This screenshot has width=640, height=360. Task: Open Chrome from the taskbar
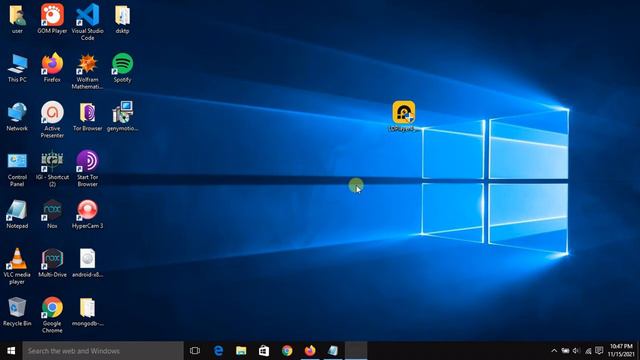287,351
